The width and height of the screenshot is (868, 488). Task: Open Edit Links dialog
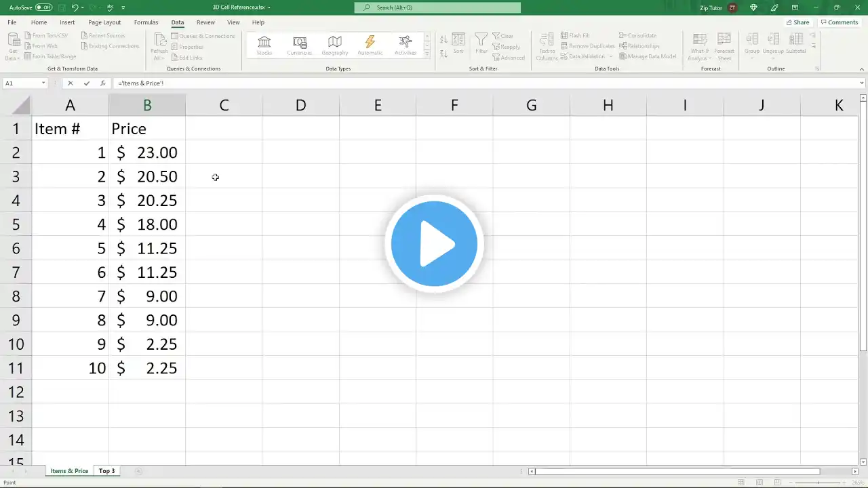click(186, 58)
